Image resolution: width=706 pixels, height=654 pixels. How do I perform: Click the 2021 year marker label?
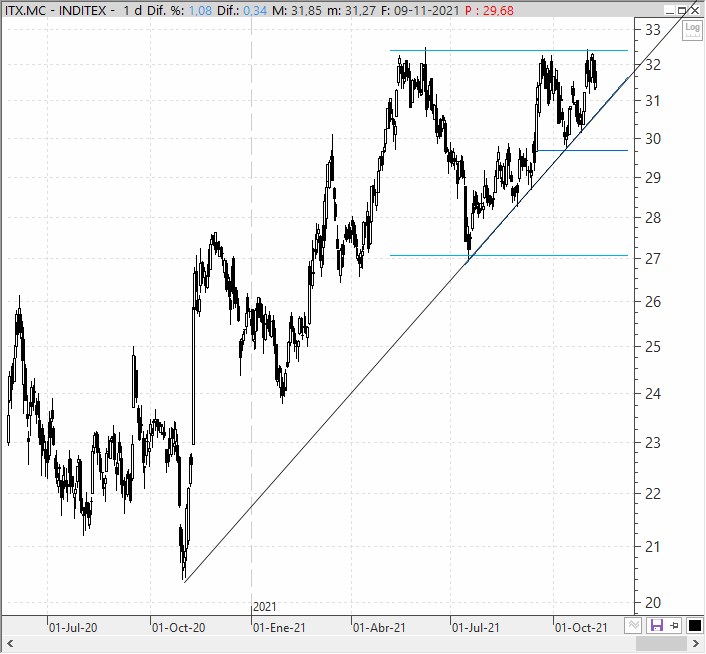click(x=264, y=607)
